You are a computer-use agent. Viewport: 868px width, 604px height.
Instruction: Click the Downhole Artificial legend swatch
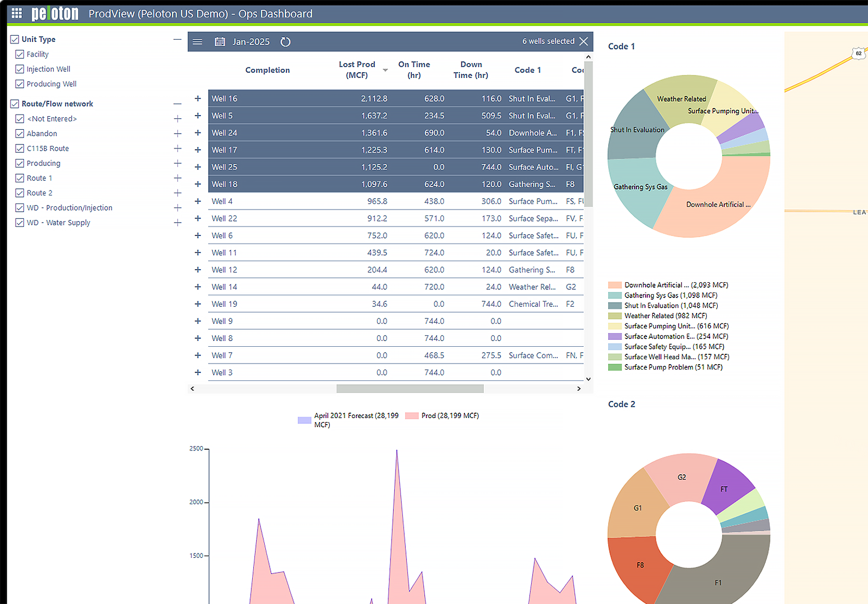tap(615, 284)
